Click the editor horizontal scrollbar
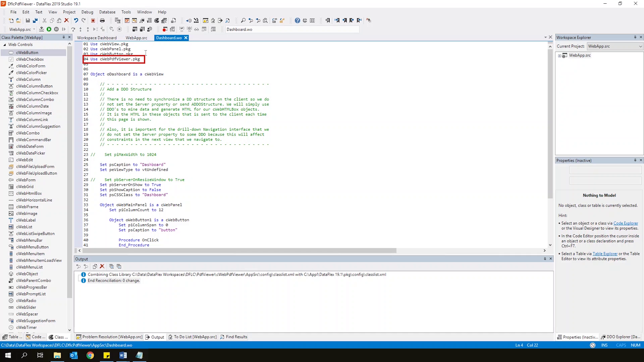Image resolution: width=644 pixels, height=362 pixels. tap(238, 251)
